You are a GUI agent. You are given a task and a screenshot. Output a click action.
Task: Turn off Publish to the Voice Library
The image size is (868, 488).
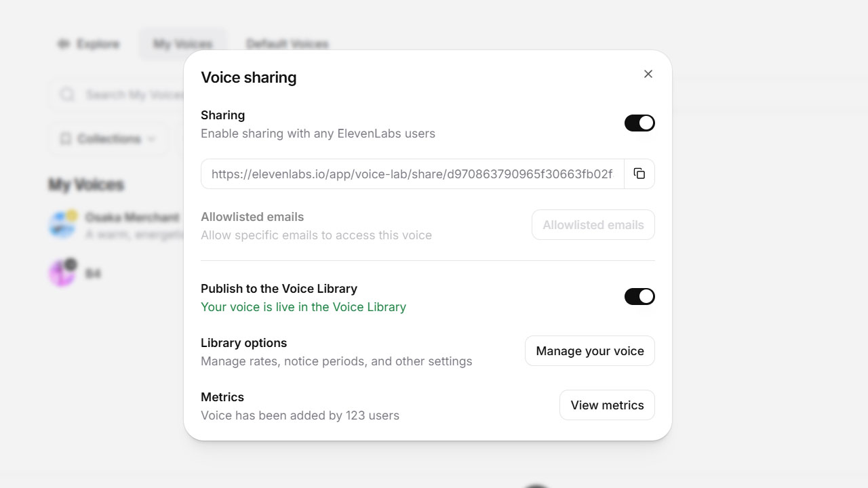click(x=639, y=296)
